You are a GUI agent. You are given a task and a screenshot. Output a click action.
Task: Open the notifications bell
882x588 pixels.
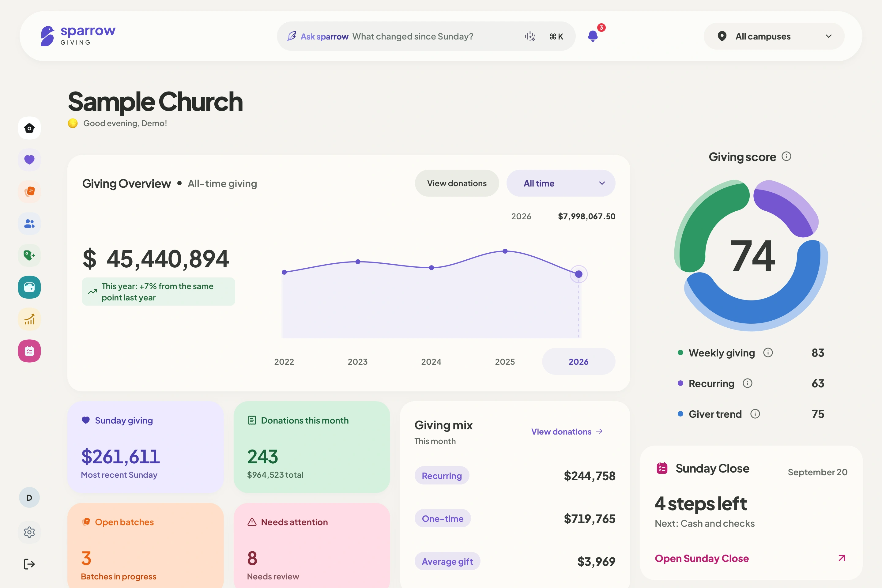tap(593, 36)
